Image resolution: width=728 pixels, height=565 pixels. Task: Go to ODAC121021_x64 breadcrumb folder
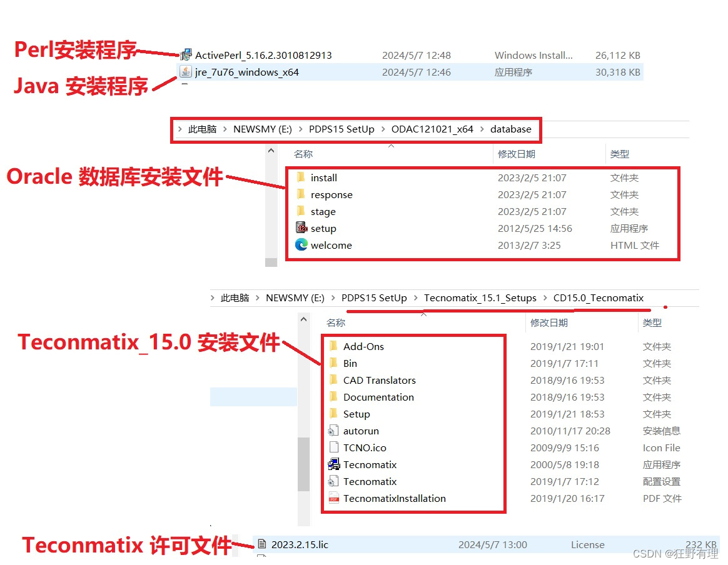(432, 129)
